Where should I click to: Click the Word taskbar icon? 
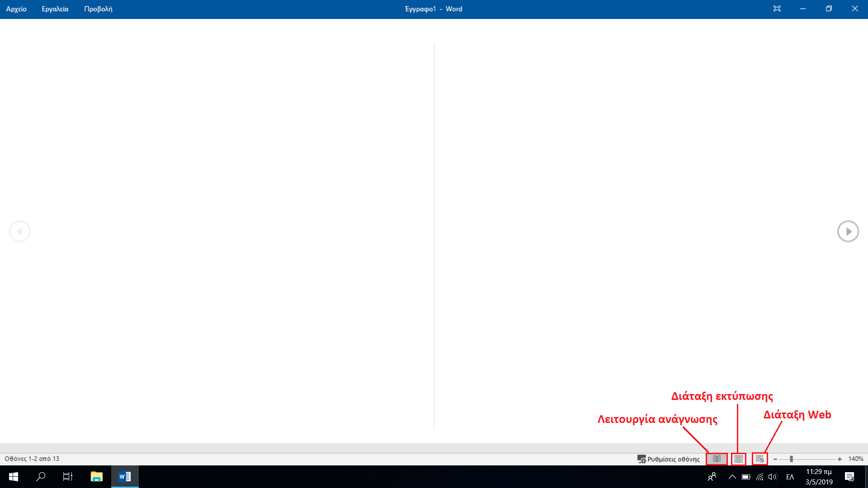(125, 477)
